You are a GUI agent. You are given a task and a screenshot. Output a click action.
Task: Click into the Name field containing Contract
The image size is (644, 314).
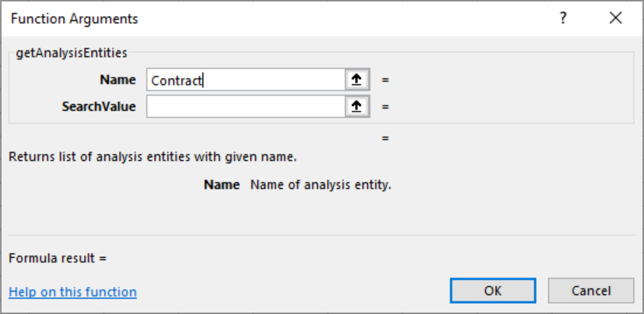[246, 80]
